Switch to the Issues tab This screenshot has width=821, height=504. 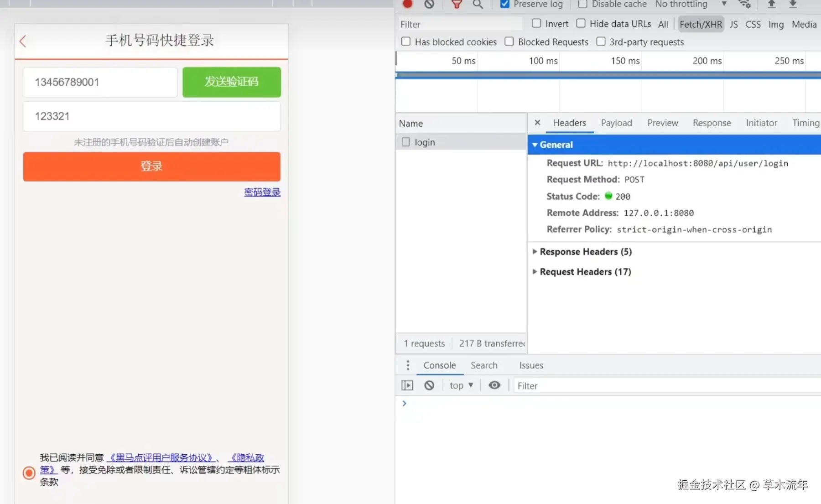point(531,365)
